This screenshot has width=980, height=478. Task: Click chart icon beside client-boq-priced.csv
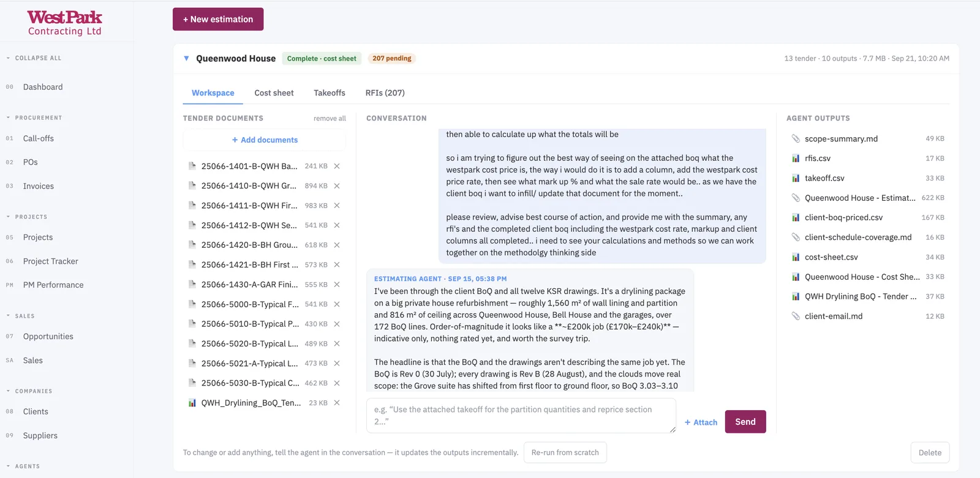point(796,217)
